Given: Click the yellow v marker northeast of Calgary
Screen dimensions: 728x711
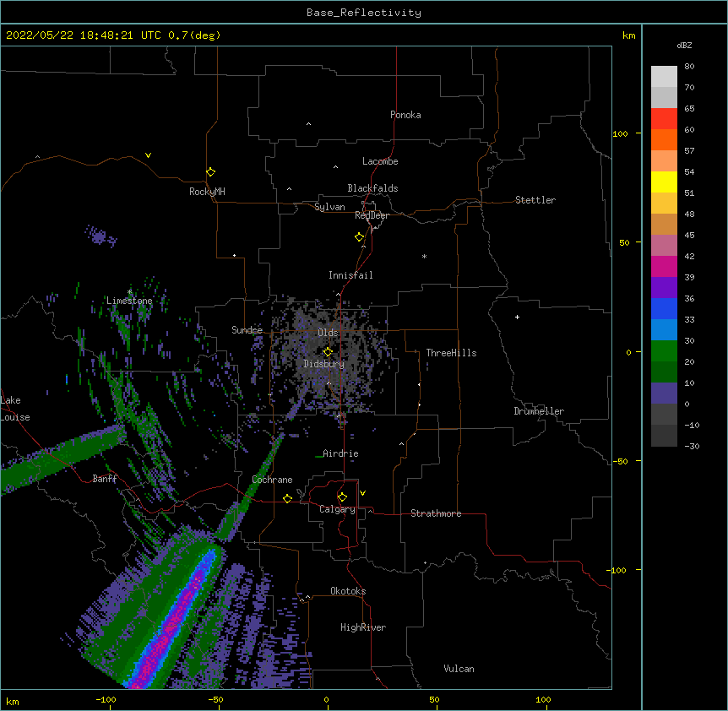Looking at the screenshot, I should click(362, 493).
